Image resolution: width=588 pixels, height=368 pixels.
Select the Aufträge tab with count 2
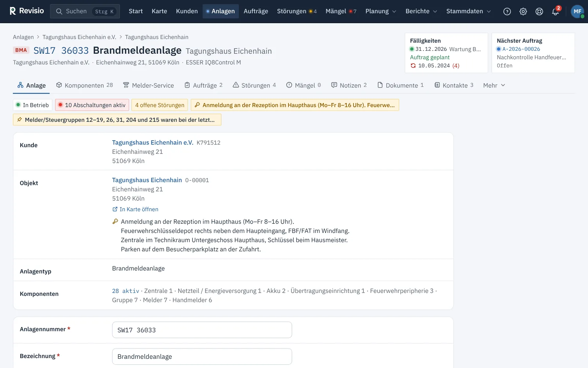(x=203, y=85)
